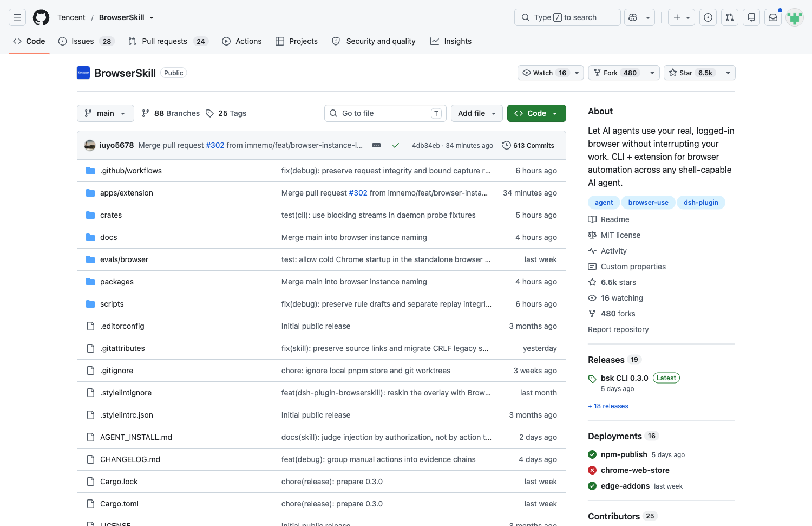Open the global navigation hamburger menu

[x=17, y=17]
